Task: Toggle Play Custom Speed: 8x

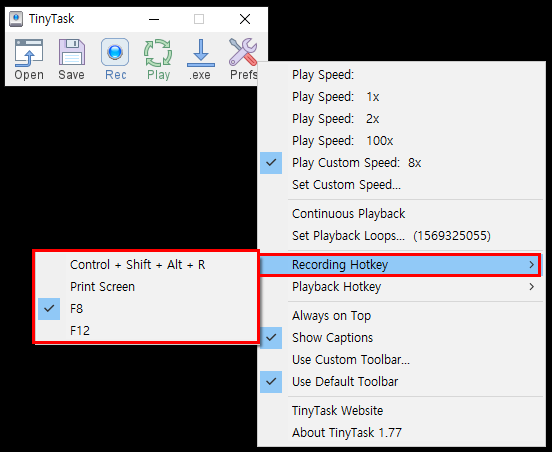Action: click(x=401, y=163)
